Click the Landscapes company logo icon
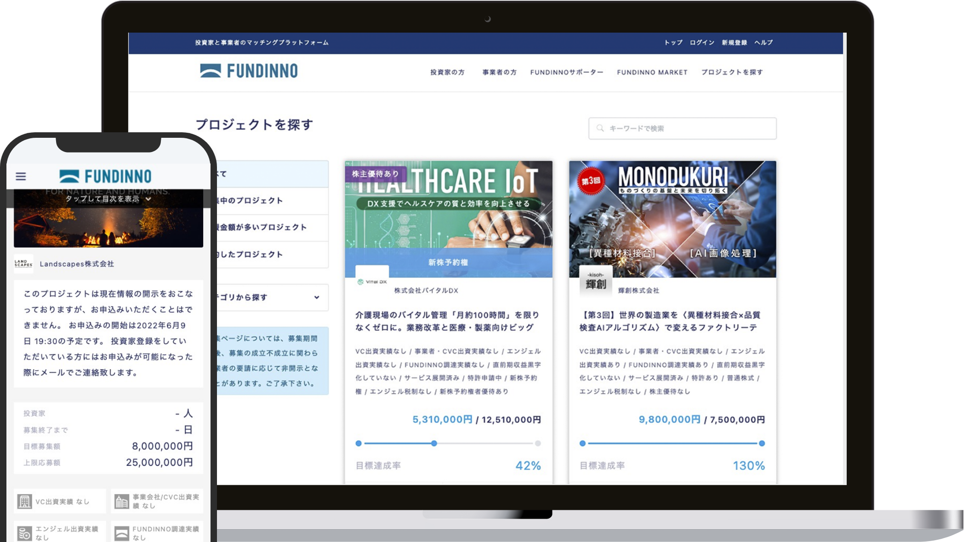 (x=23, y=264)
